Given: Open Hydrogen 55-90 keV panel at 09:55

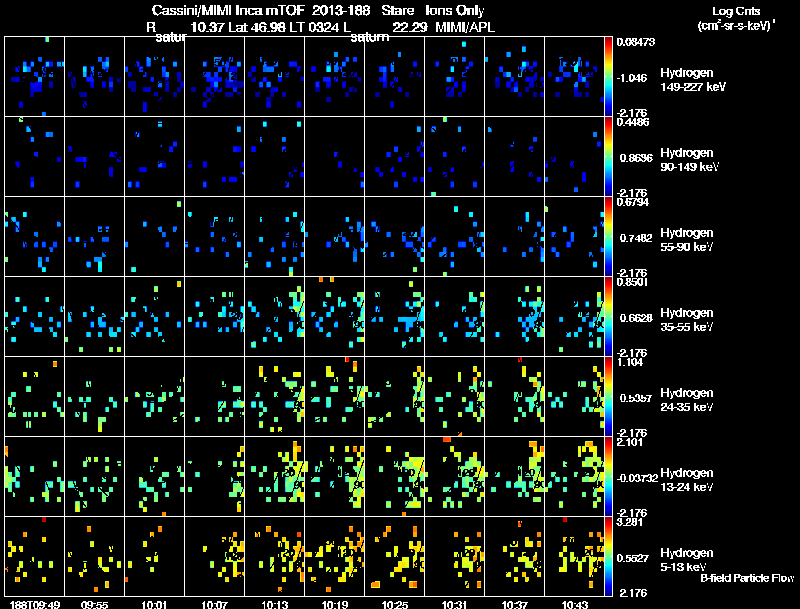Looking at the screenshot, I should coord(94,237).
